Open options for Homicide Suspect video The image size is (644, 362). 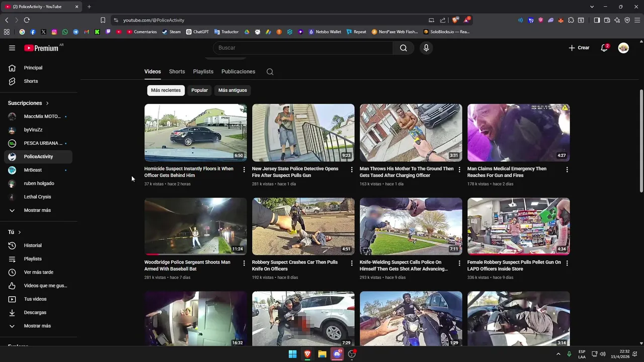point(244,169)
